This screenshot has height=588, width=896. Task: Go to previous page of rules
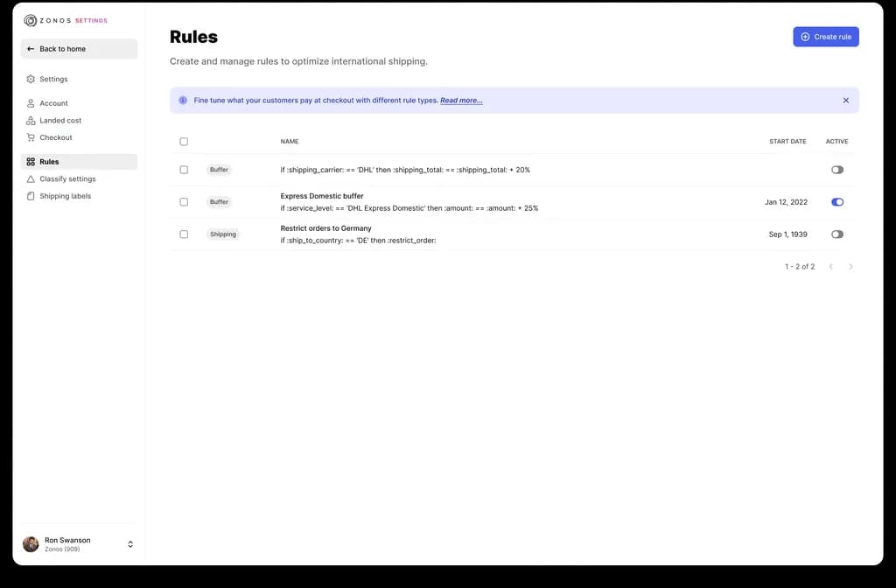tap(830, 266)
